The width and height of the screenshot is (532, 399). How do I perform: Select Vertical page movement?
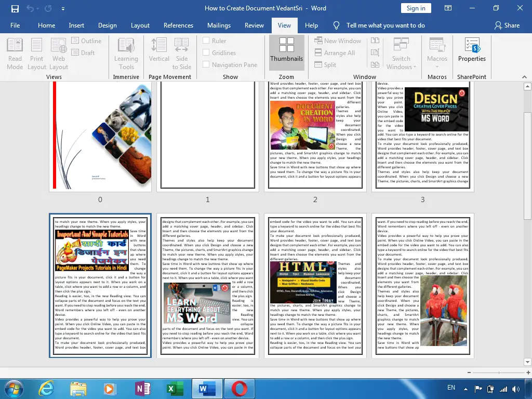(x=159, y=54)
